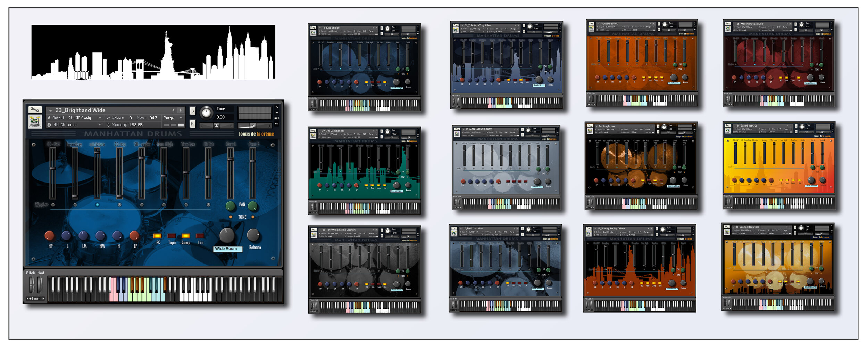Open edit mode with the wrench icon

(x=35, y=110)
